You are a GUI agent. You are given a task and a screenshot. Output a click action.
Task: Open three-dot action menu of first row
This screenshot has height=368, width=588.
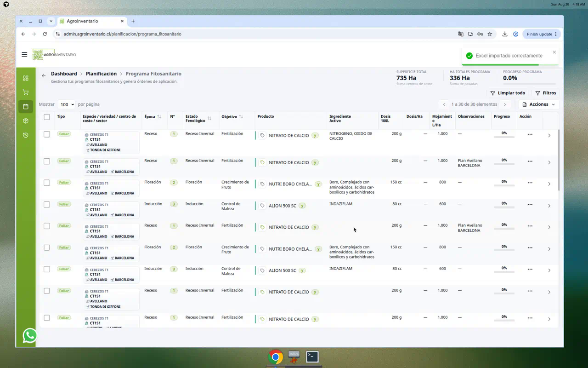(x=530, y=134)
